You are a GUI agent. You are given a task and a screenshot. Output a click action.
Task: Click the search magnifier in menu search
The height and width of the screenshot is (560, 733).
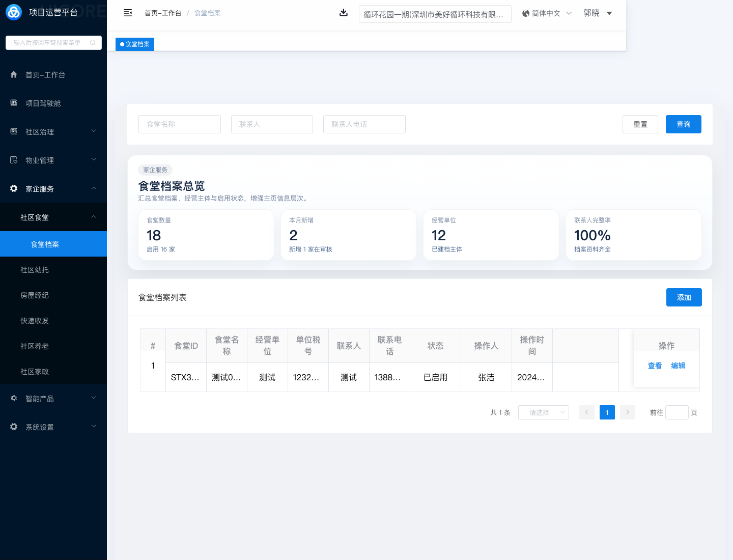tap(93, 43)
